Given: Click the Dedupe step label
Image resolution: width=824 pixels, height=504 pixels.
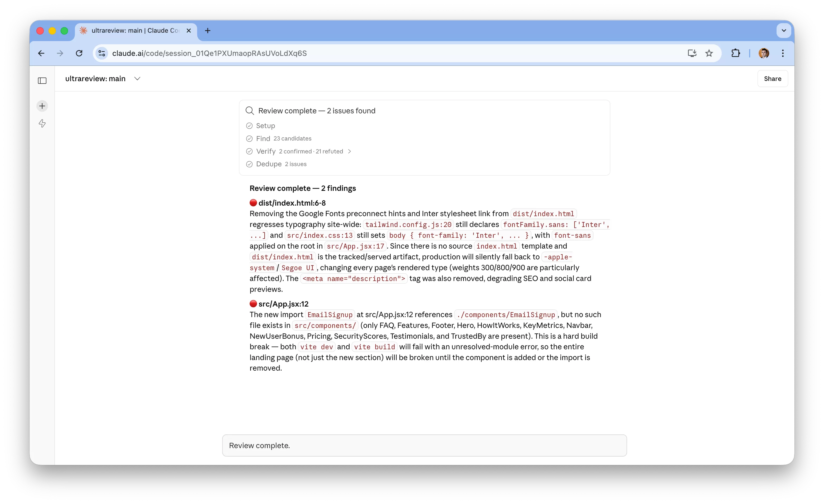Looking at the screenshot, I should coord(269,164).
